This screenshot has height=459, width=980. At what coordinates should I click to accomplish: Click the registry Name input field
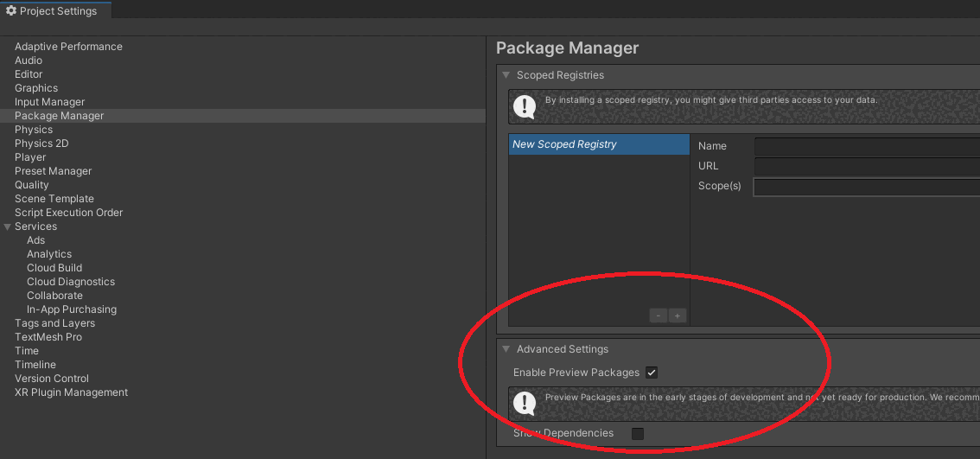(x=867, y=146)
